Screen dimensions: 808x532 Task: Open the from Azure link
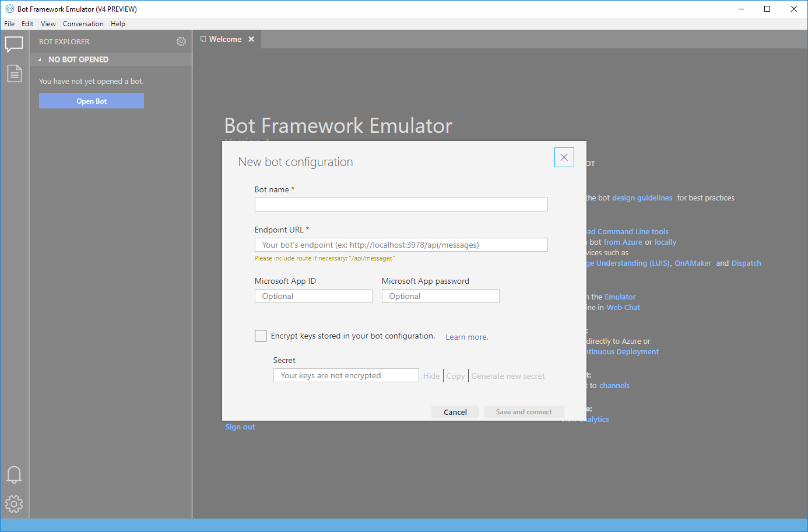[623, 242]
